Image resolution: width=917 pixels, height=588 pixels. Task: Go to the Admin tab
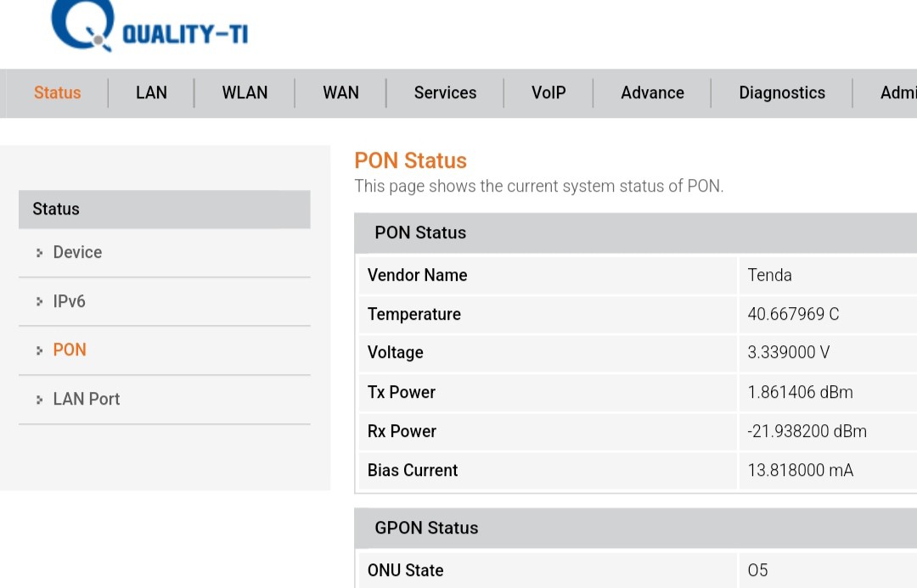897,93
